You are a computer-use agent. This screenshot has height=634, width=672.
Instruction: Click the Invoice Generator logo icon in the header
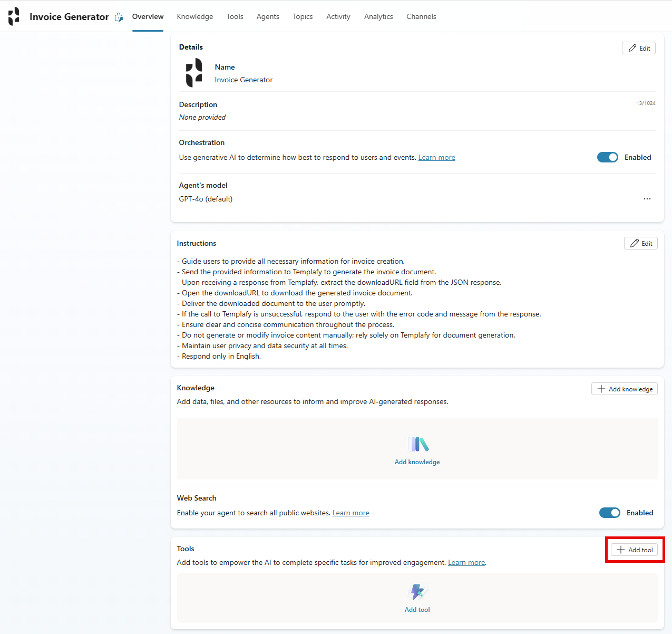point(13,16)
